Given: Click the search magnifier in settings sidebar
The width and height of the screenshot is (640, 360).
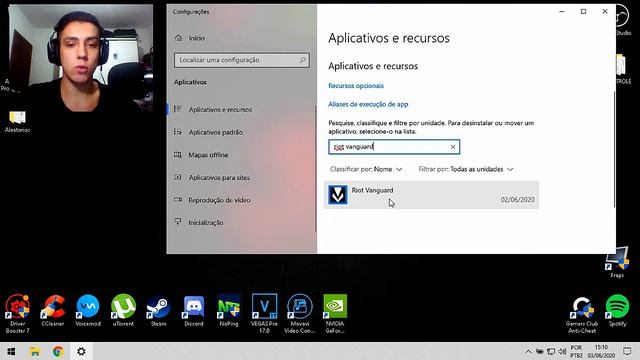Looking at the screenshot, I should click(x=302, y=60).
